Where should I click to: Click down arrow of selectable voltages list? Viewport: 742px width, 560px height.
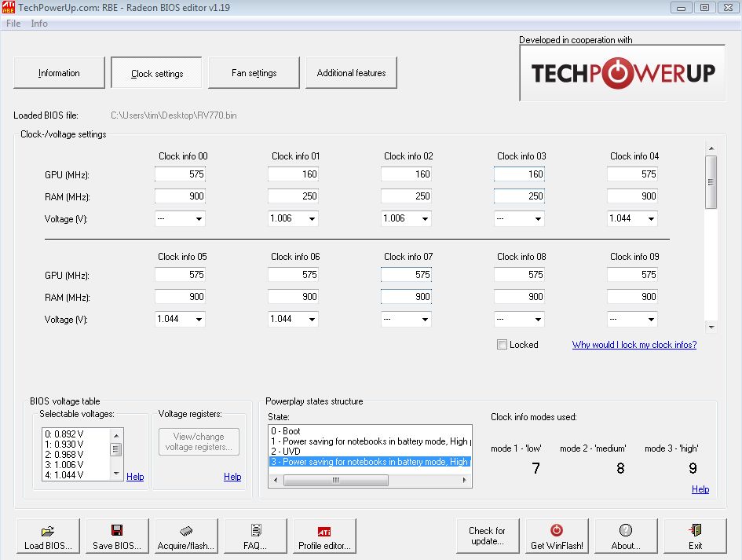pyautogui.click(x=116, y=474)
